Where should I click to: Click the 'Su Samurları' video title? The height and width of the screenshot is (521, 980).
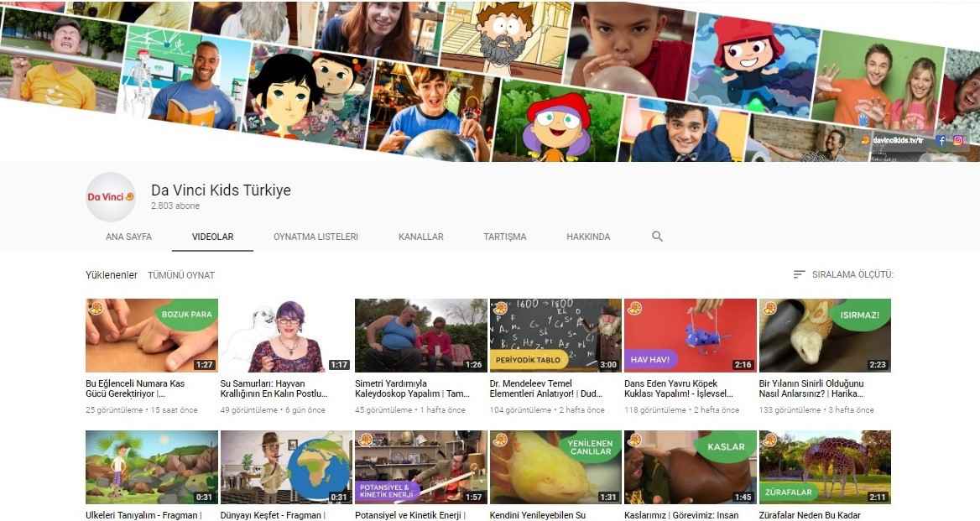[x=285, y=388]
